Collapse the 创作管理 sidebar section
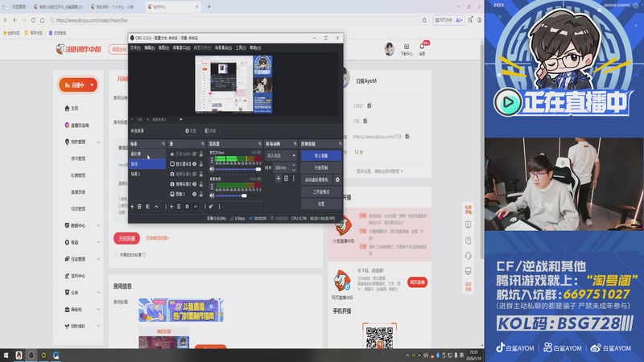Screen dimensions: 644x362 coord(98,142)
